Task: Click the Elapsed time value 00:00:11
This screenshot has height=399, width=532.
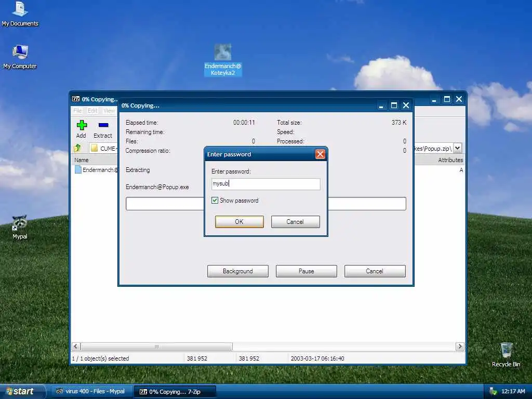Action: [x=244, y=123]
